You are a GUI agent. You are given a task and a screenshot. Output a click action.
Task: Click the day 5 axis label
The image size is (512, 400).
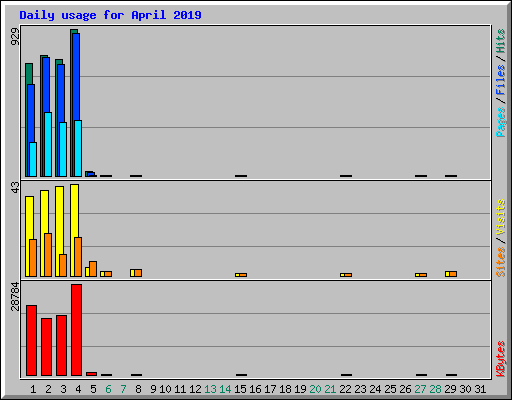93,389
